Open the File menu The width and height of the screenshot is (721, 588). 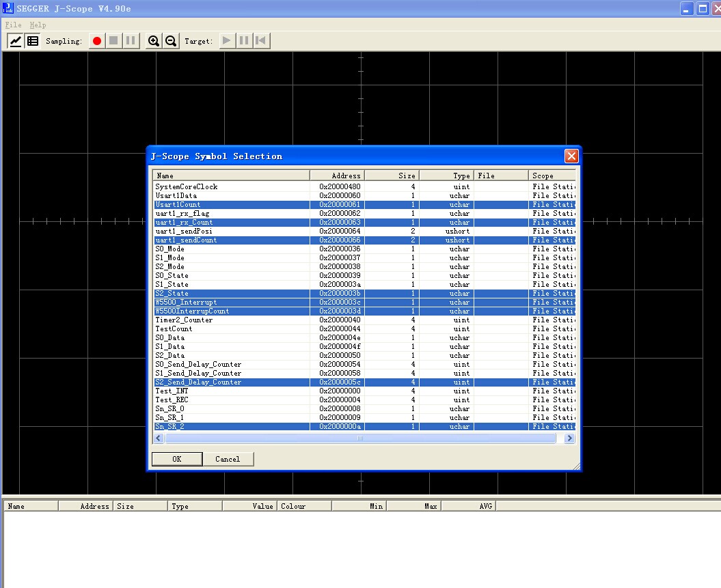coord(14,25)
